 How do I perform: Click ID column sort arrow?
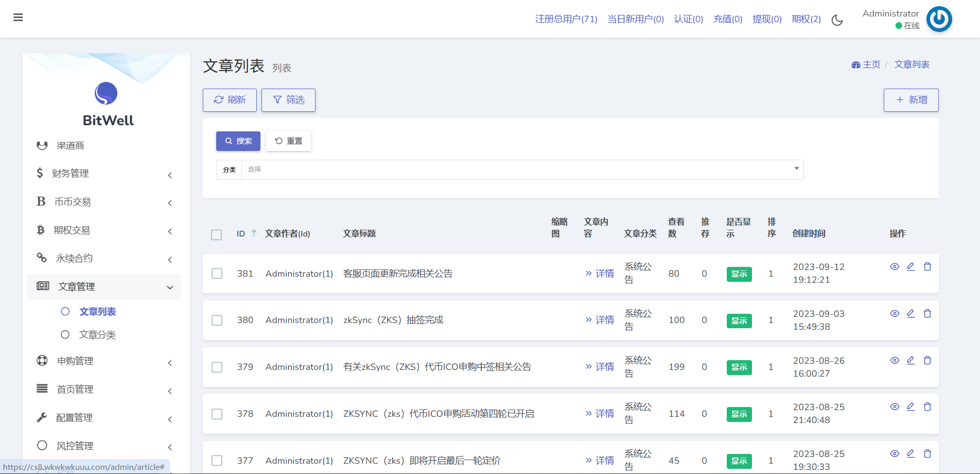click(254, 233)
